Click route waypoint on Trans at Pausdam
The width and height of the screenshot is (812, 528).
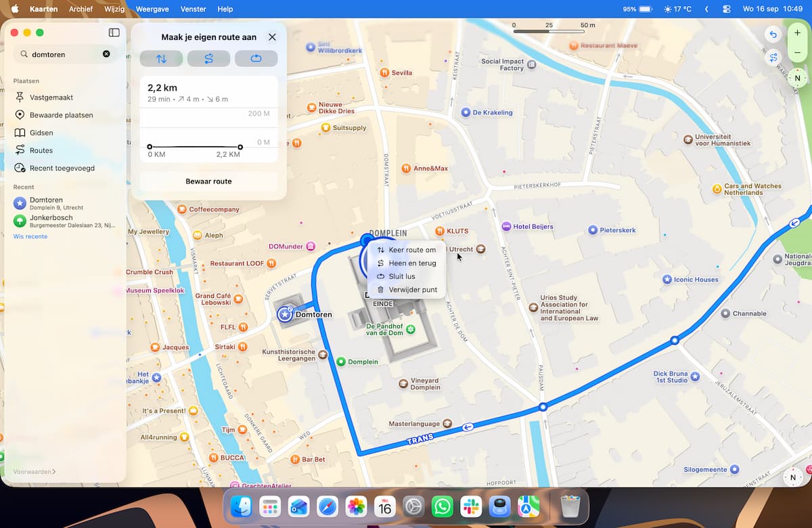(x=543, y=408)
